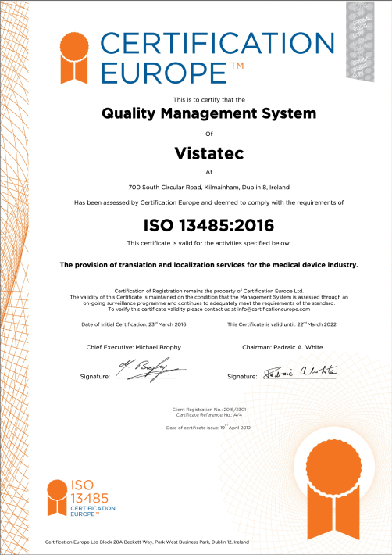Click 'Date of Initial Certification: 23rd March 2016'

click(x=134, y=324)
